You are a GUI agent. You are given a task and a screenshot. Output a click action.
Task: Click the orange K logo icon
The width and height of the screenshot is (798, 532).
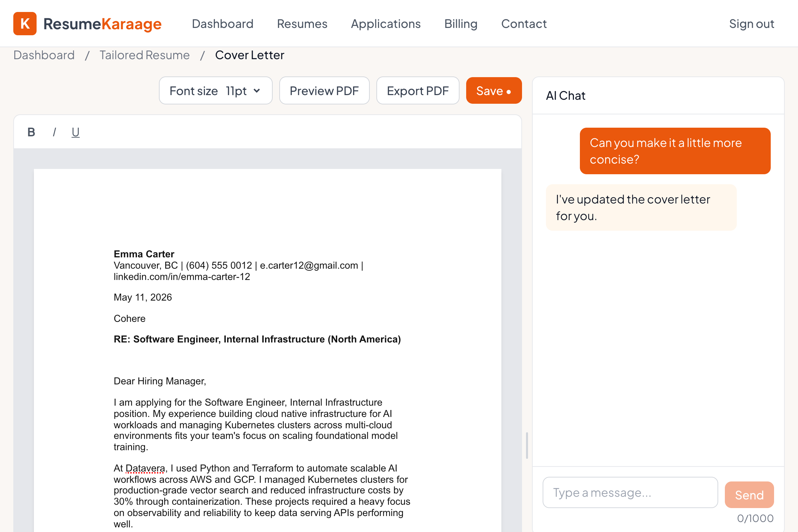(25, 24)
